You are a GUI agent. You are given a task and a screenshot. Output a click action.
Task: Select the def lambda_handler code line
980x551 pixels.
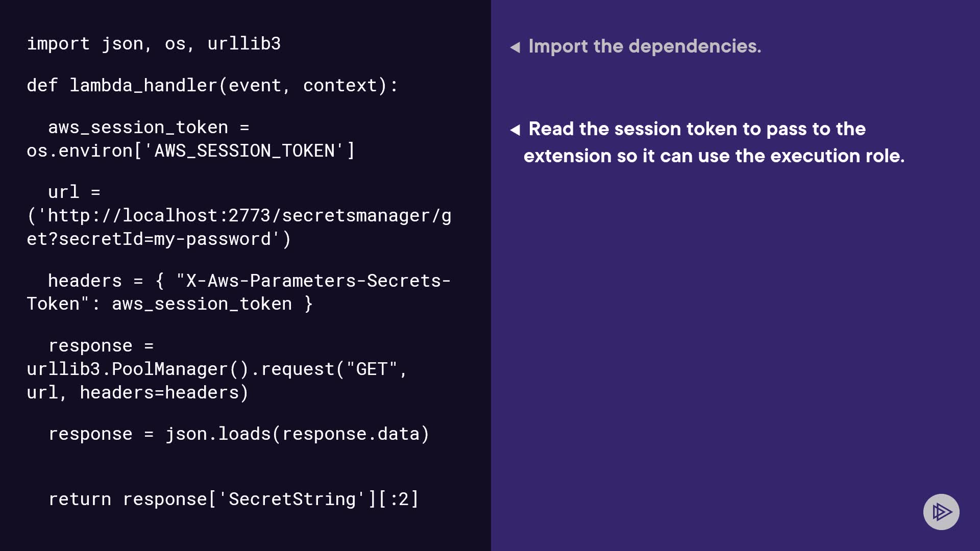point(212,86)
